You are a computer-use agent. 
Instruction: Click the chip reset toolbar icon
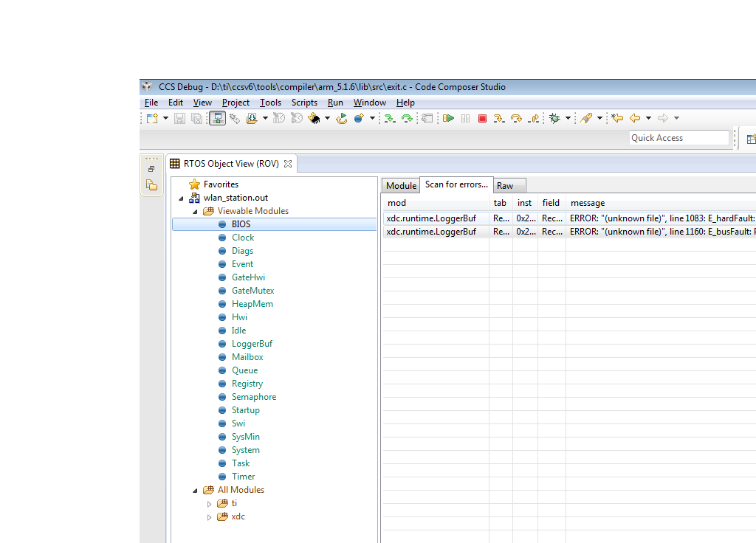314,118
